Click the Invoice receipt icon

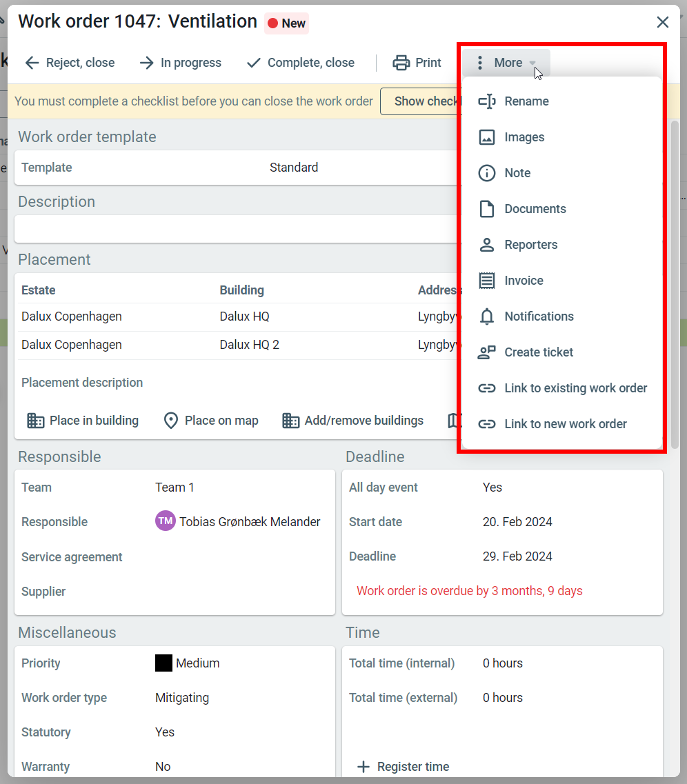click(x=487, y=281)
